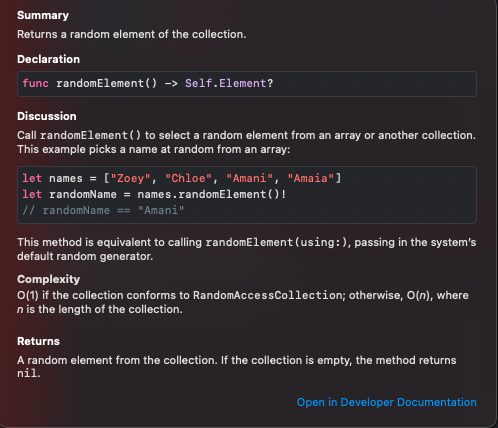This screenshot has height=428, width=498.
Task: Click 'let randomName = names.randomElement()!' code line
Action: coord(154,194)
